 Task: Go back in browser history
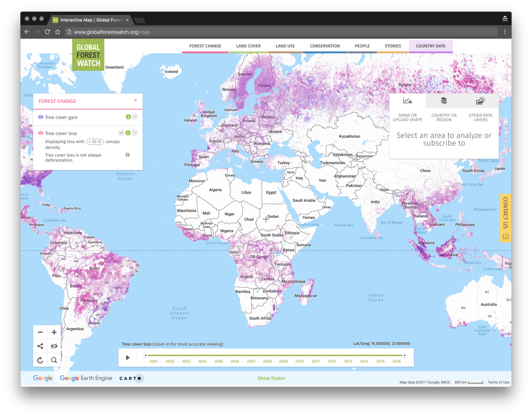pos(27,32)
